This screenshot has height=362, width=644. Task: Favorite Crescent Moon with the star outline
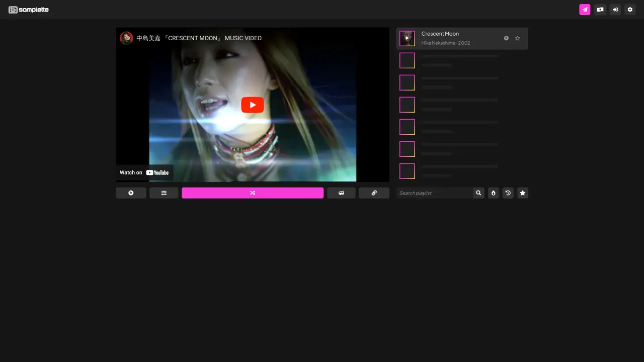pyautogui.click(x=518, y=38)
